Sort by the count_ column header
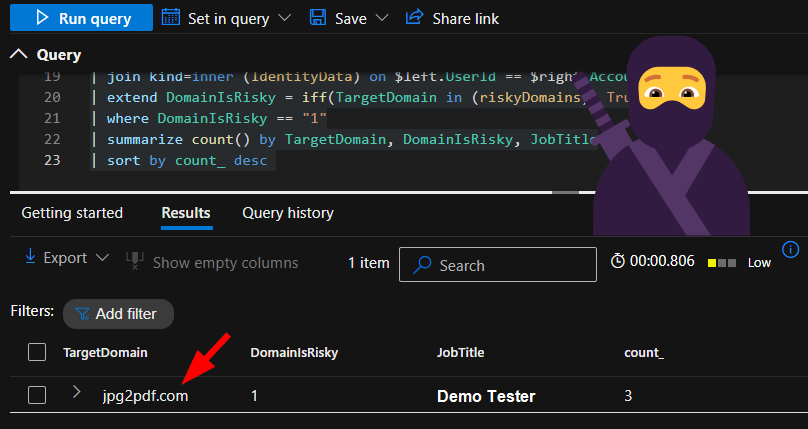 (643, 353)
